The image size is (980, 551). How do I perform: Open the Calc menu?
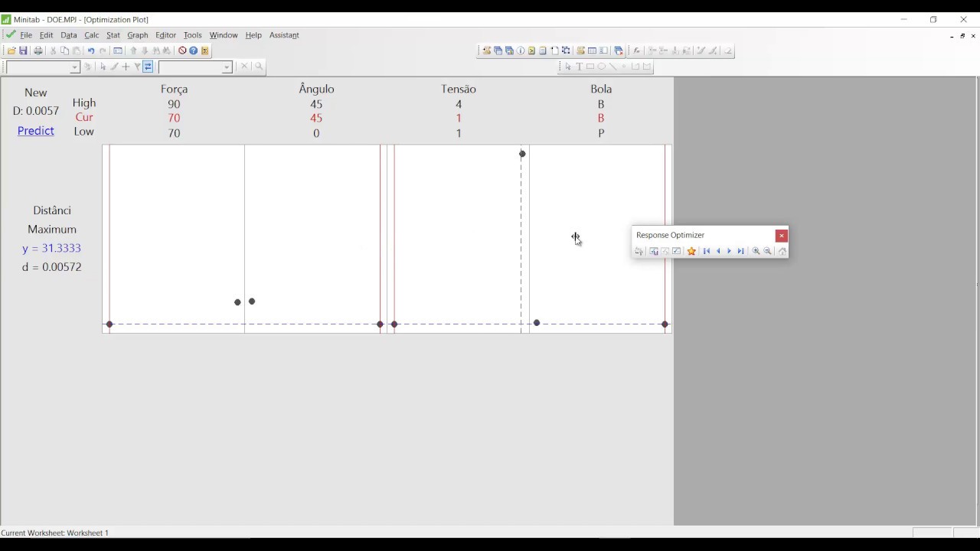tap(92, 35)
